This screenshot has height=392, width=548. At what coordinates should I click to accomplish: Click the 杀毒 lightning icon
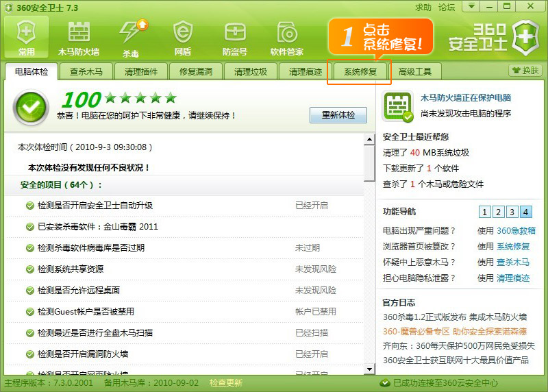pos(131,36)
